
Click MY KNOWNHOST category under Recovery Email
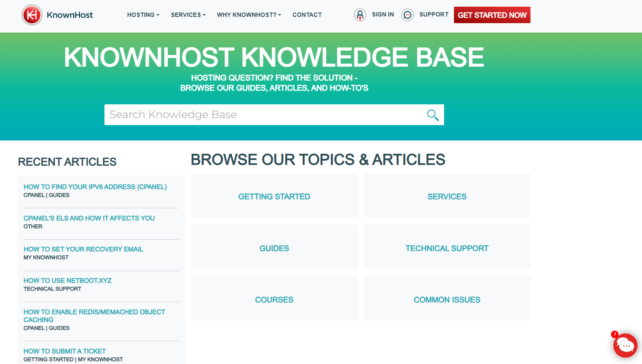click(46, 257)
